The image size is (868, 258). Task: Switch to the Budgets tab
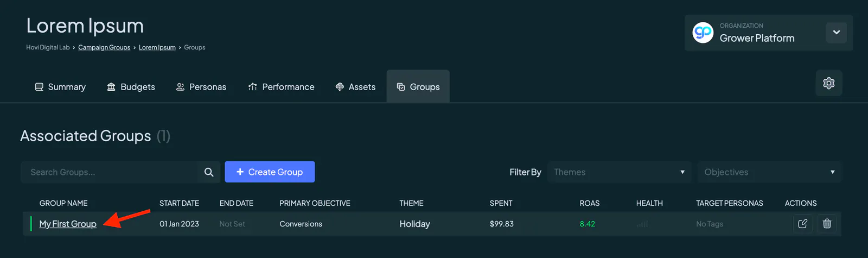coord(131,87)
